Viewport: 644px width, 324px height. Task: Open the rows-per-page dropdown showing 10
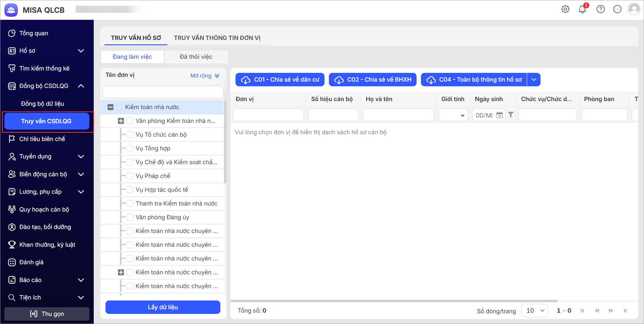tap(534, 311)
